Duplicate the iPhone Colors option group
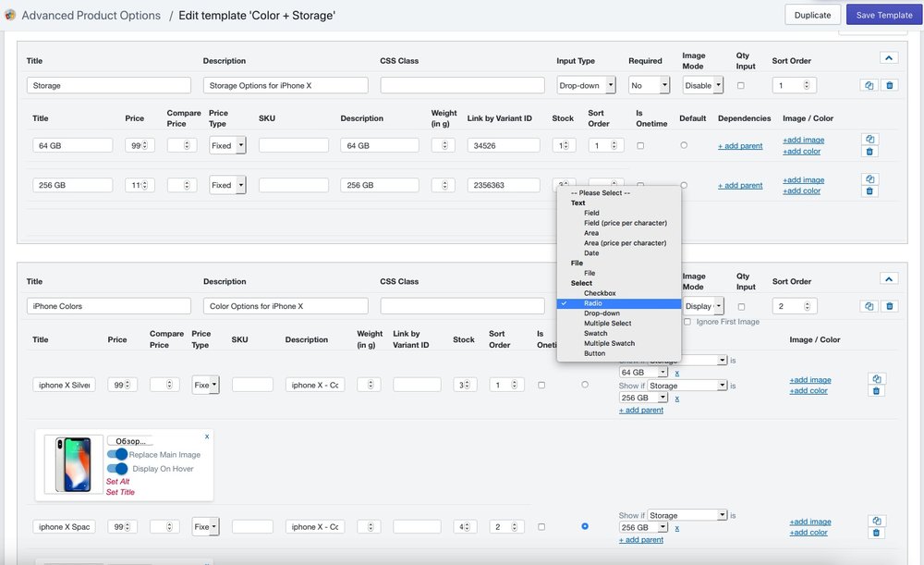Screen dimensions: 924x565 (869, 306)
